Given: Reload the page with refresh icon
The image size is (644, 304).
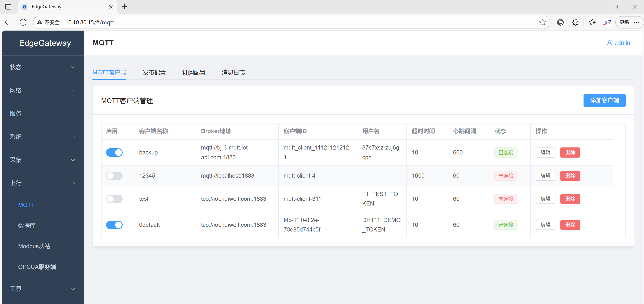Looking at the screenshot, I should (x=23, y=22).
